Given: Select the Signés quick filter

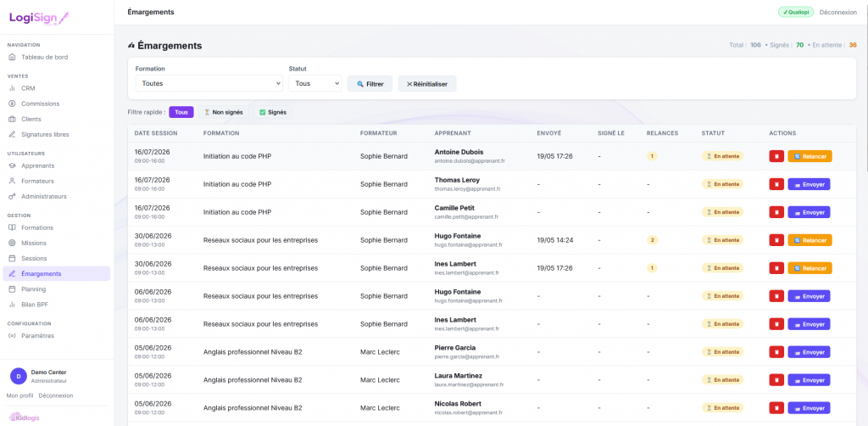Looking at the screenshot, I should 272,112.
